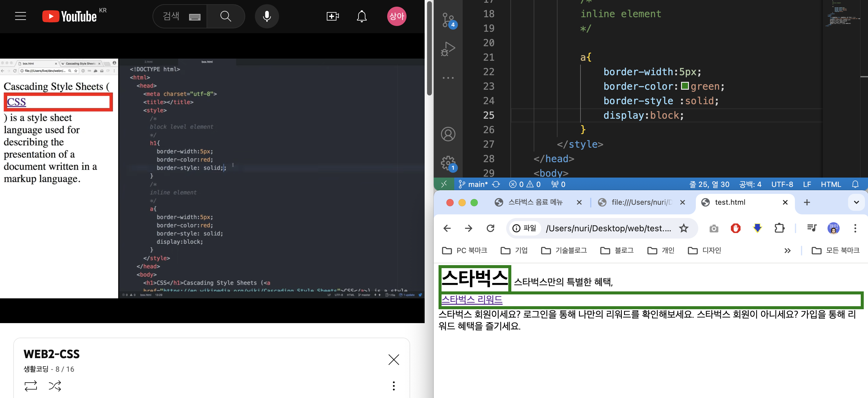
Task: Open VS Code notifications bell
Action: 855,184
